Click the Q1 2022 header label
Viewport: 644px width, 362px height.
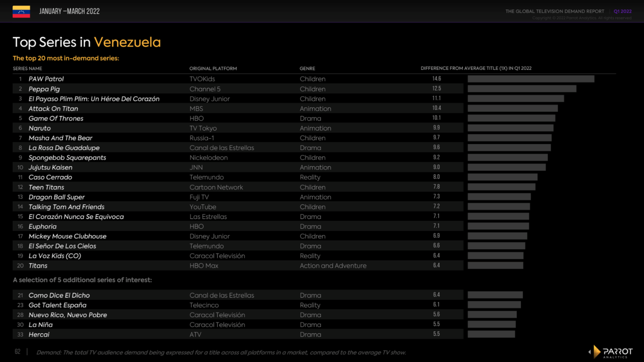pyautogui.click(x=622, y=11)
